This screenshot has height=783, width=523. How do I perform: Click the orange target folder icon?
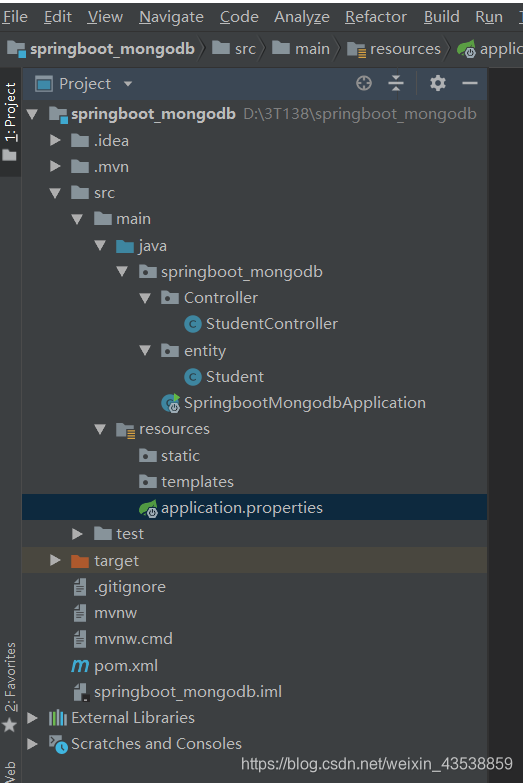pos(80,561)
